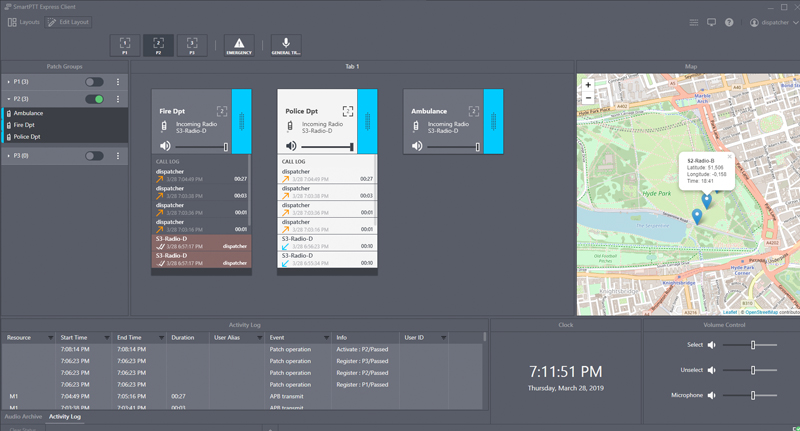800x431 pixels.
Task: Open the help question mark icon
Action: pyautogui.click(x=729, y=22)
